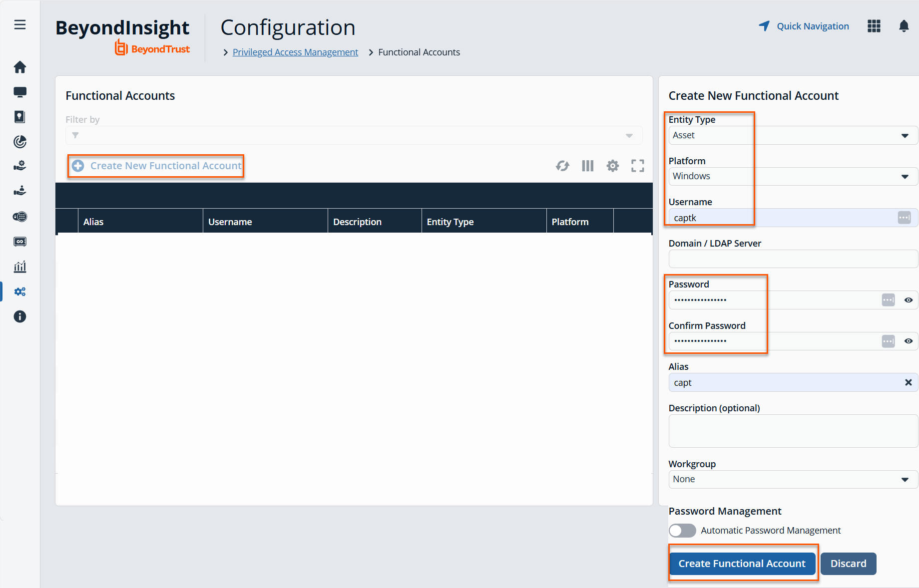919x588 pixels.
Task: Open Quick Navigation
Action: 804,26
